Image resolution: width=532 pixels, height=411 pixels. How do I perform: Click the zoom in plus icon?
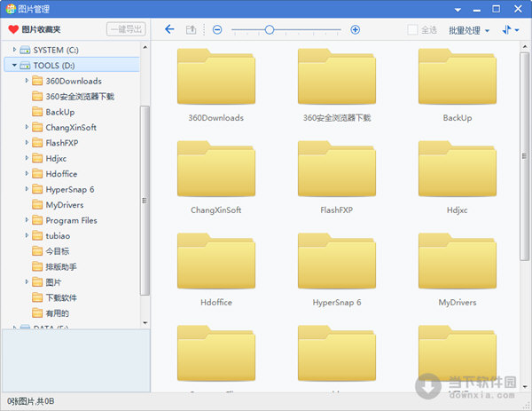click(355, 30)
